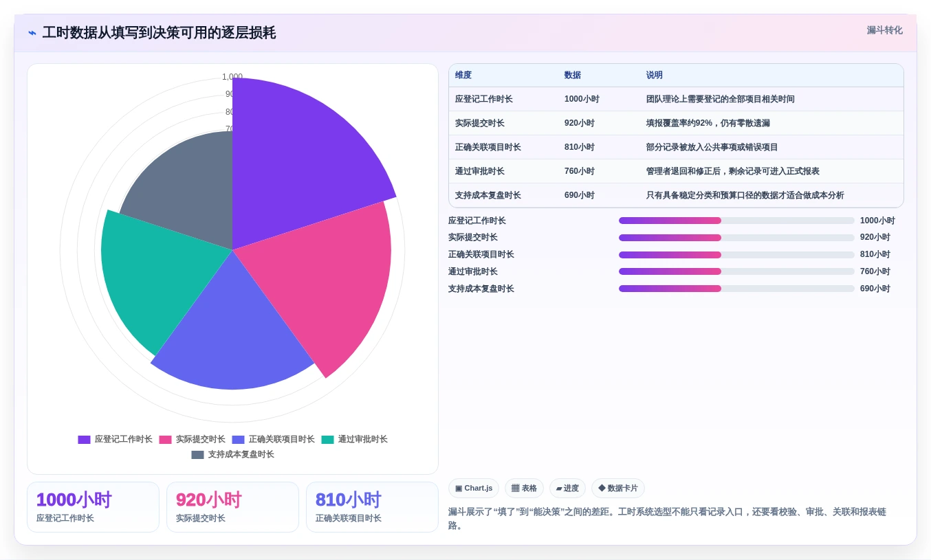The image size is (931, 560).
Task: Click the lightning icon beside the title
Action: 32,33
